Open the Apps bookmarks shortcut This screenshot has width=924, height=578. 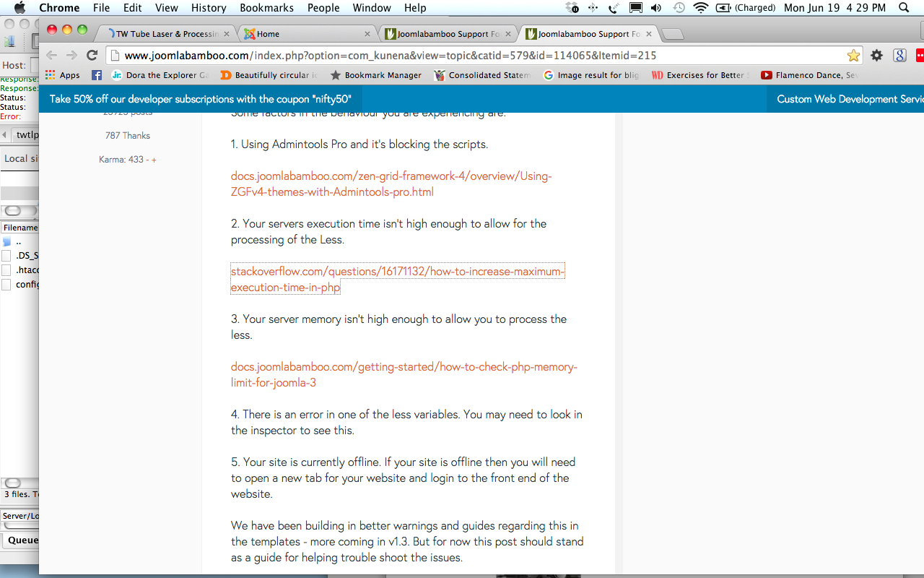point(62,75)
